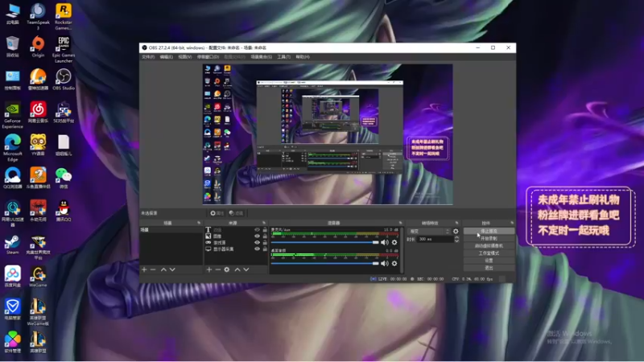Viewport: 644px width, 362px height.
Task: Enable 工作室模式 from the controls
Action: (x=489, y=253)
